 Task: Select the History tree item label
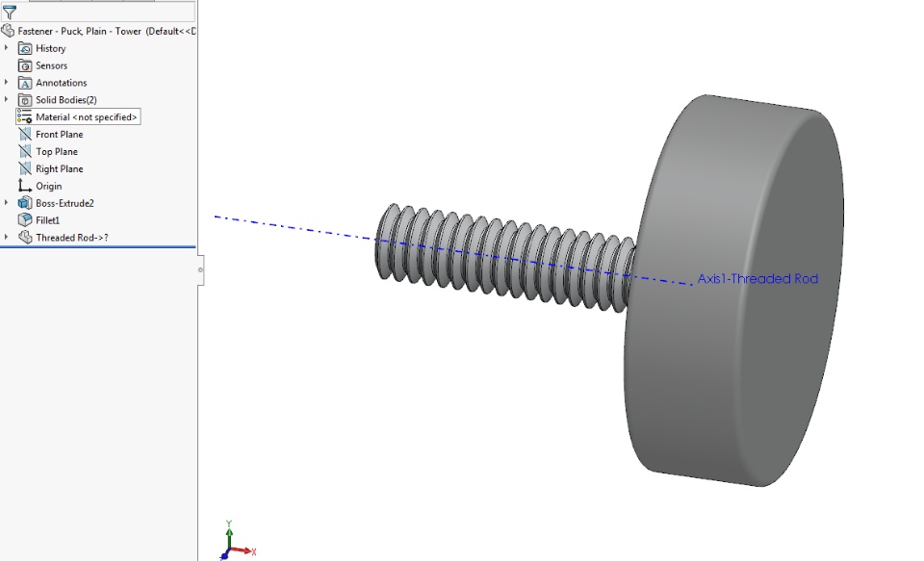point(51,48)
